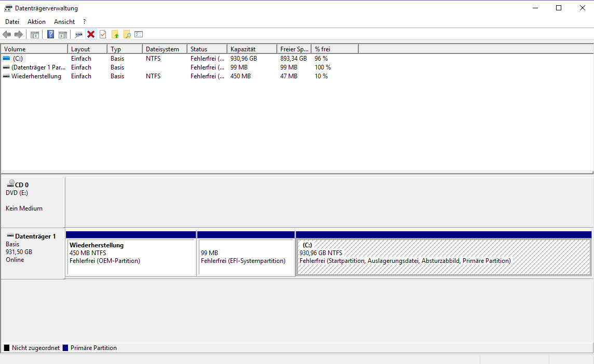
Task: Click the black Nicht zugeordnet legend swatch
Action: pos(6,348)
